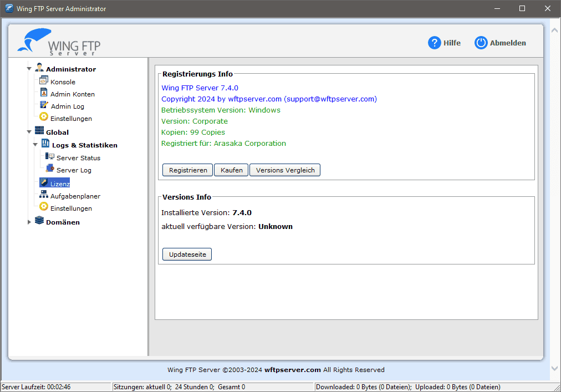Viewport: 561px width, 392px height.
Task: Click the Aufgabenplaner network icon
Action: [44, 195]
